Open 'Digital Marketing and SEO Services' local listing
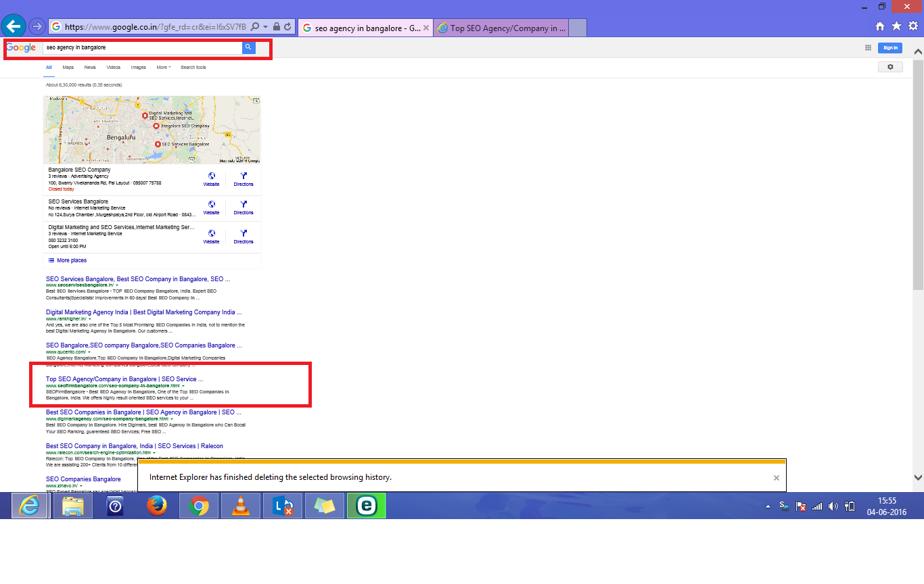Viewport: 924px width, 584px height. 121,227
